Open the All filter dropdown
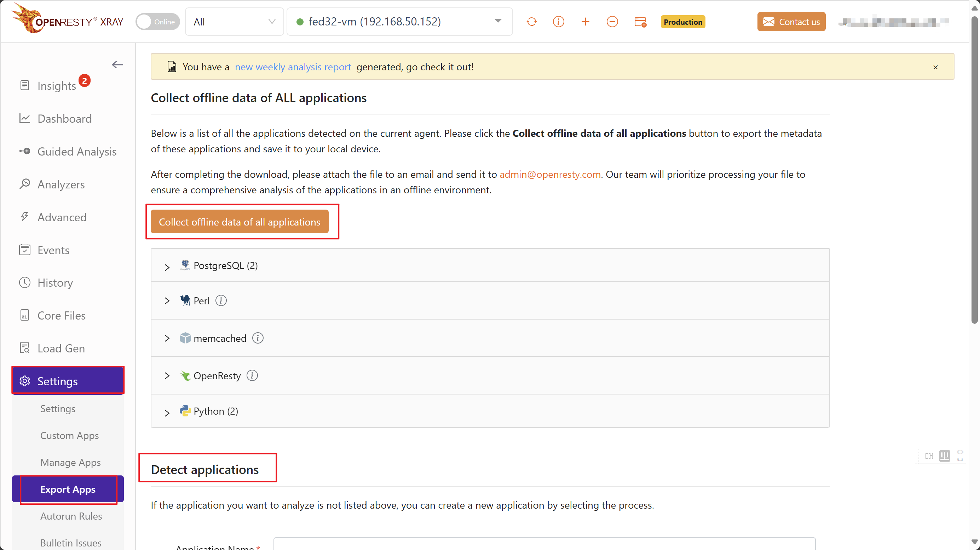 [234, 22]
